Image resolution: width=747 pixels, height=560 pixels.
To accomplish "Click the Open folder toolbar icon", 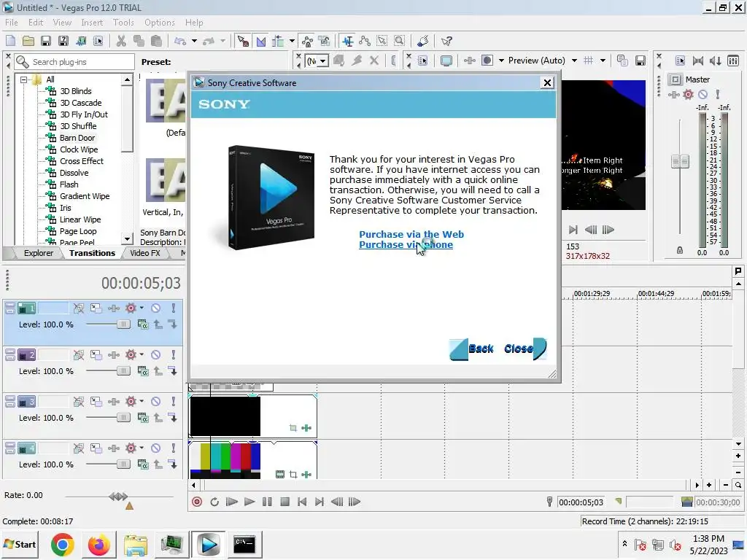I will click(28, 41).
